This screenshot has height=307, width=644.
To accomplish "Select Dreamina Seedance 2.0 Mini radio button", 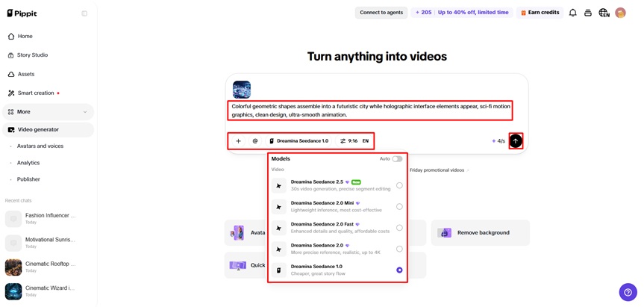I will [399, 207].
